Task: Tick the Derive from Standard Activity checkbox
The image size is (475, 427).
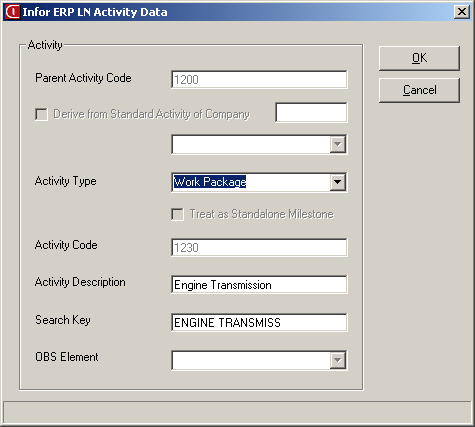Action: click(x=41, y=114)
